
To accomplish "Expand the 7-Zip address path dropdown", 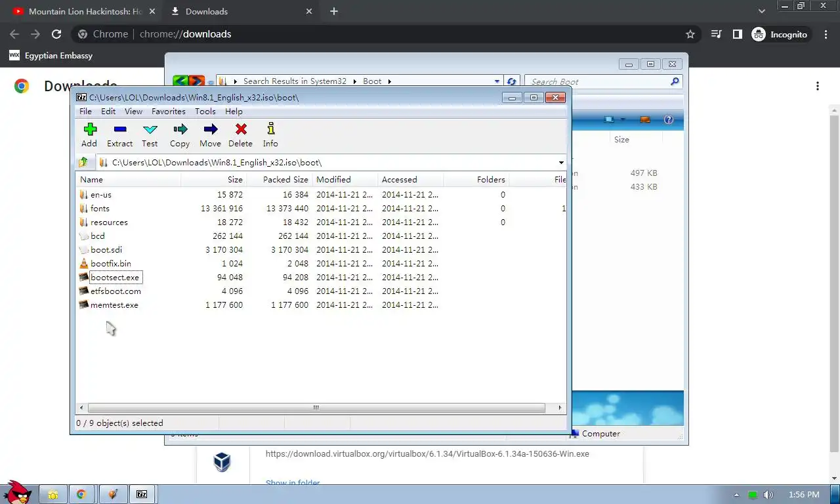I will click(561, 162).
